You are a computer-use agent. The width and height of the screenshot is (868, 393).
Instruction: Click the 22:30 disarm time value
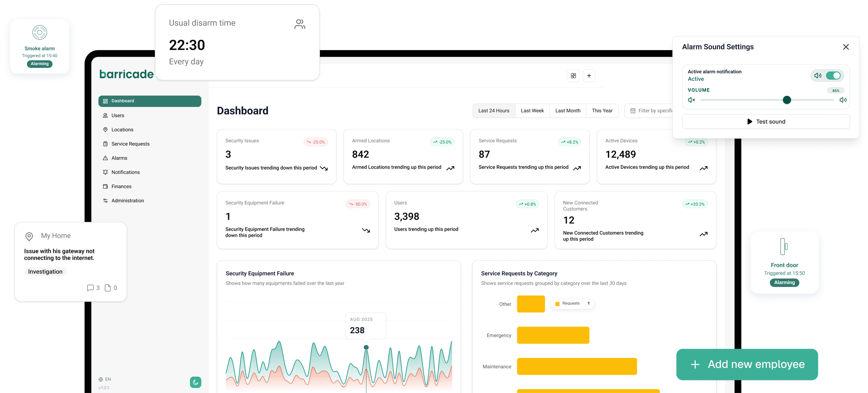click(187, 45)
